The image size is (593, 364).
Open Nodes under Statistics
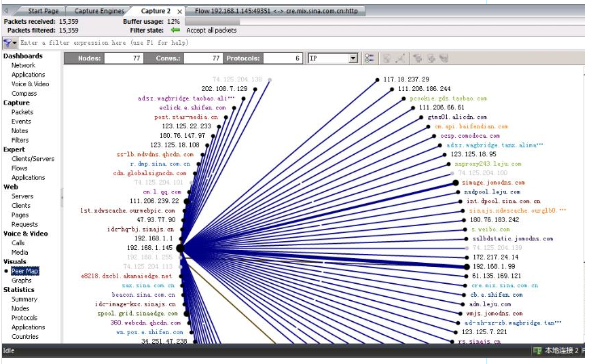click(x=20, y=308)
